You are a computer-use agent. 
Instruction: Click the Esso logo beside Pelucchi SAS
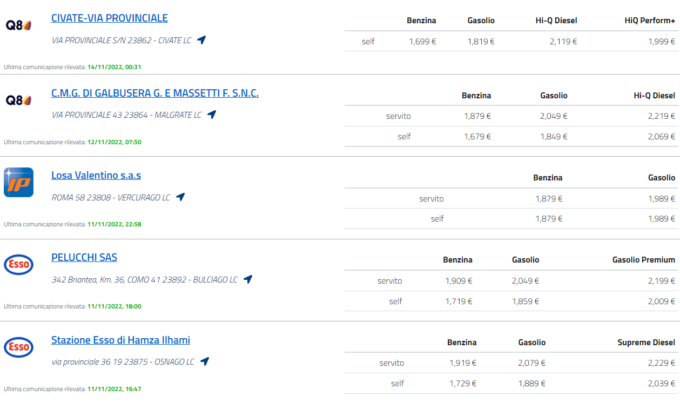19,264
